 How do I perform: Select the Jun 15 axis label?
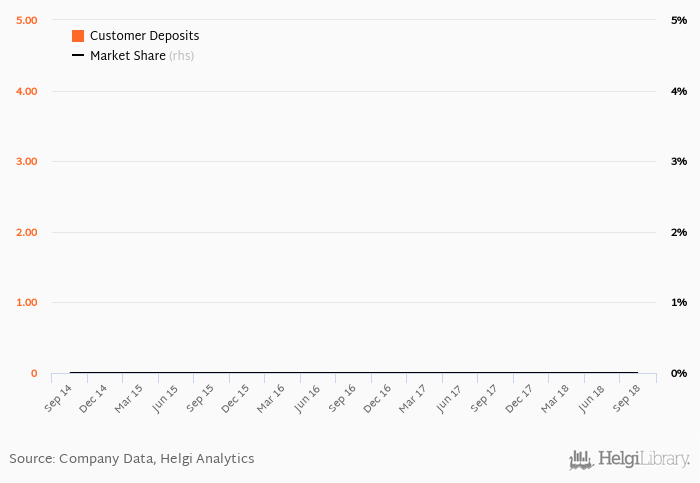pyautogui.click(x=165, y=399)
